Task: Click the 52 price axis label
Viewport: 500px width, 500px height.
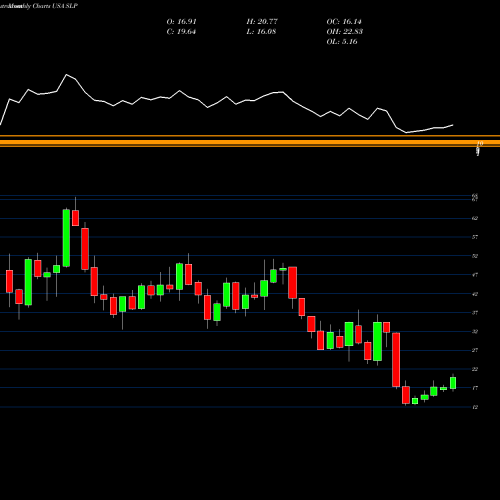Action: pyautogui.click(x=475, y=256)
